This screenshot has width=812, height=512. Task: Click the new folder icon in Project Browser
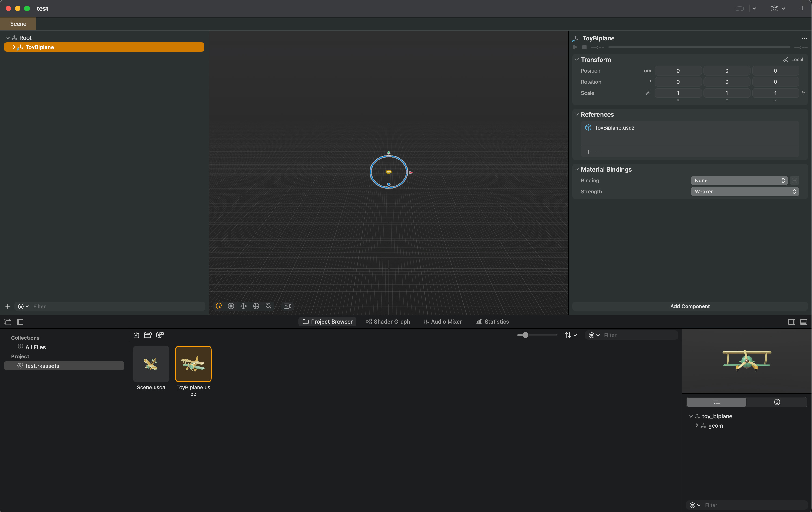tap(148, 335)
